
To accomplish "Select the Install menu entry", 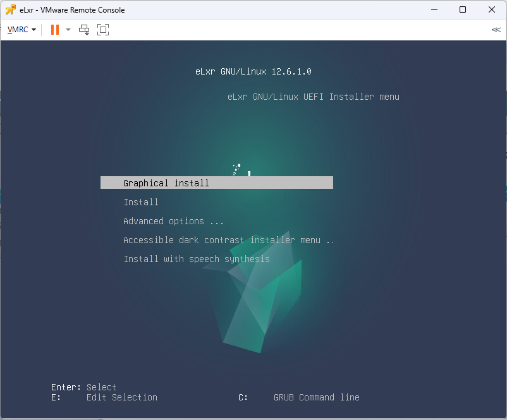I will pos(141,202).
